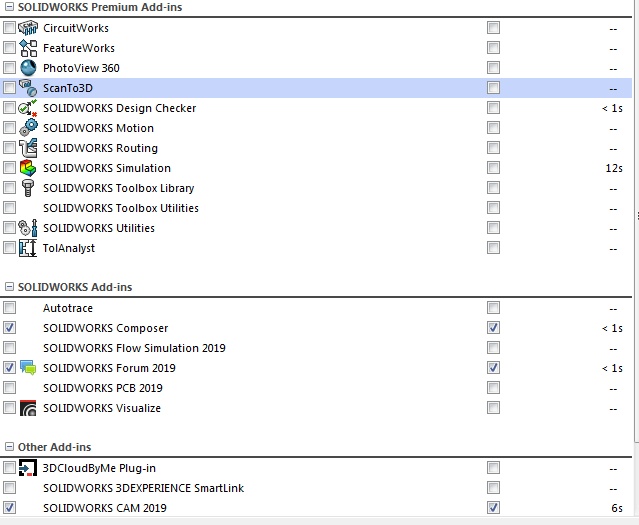Image resolution: width=639 pixels, height=525 pixels.
Task: Enable CircuitWorks active add-in checkbox
Action: [x=9, y=28]
